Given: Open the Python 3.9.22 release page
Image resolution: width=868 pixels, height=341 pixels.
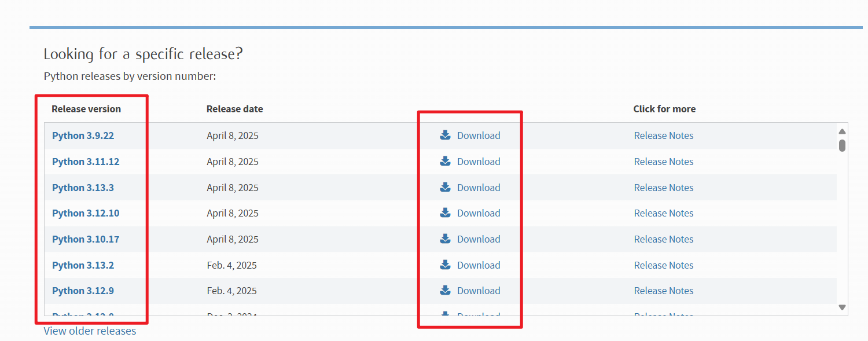Looking at the screenshot, I should (x=83, y=135).
